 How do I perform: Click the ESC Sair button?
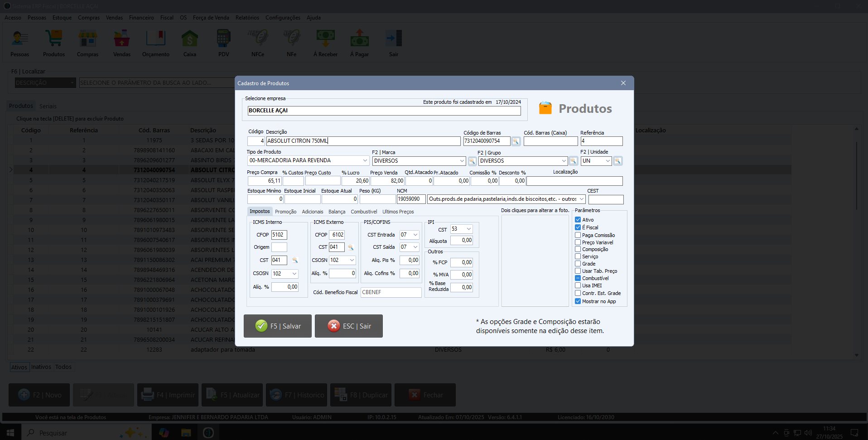pos(349,326)
